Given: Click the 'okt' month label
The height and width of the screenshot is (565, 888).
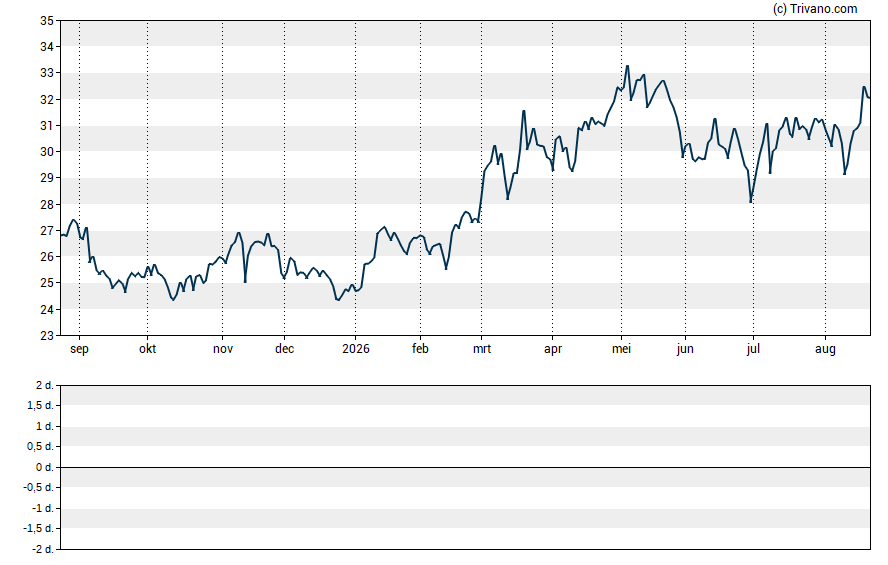Looking at the screenshot, I should pyautogui.click(x=147, y=349).
